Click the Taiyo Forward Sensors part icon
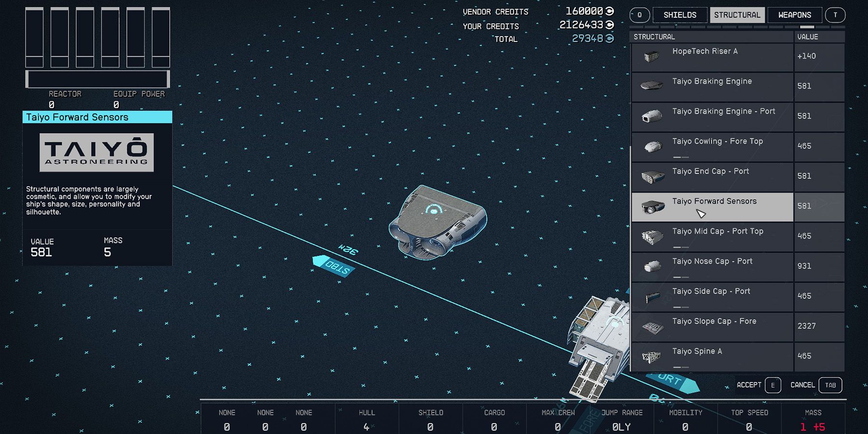 coord(652,206)
